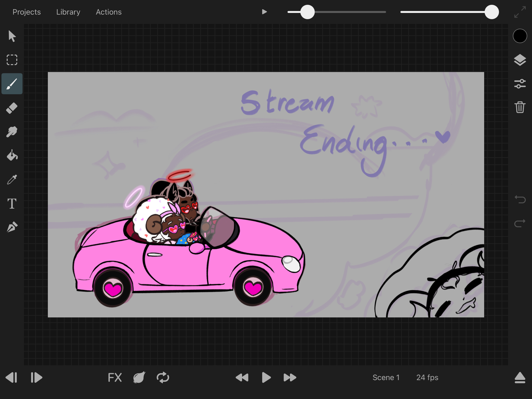Open the Projects menu
Image resolution: width=532 pixels, height=399 pixels.
[x=27, y=12]
